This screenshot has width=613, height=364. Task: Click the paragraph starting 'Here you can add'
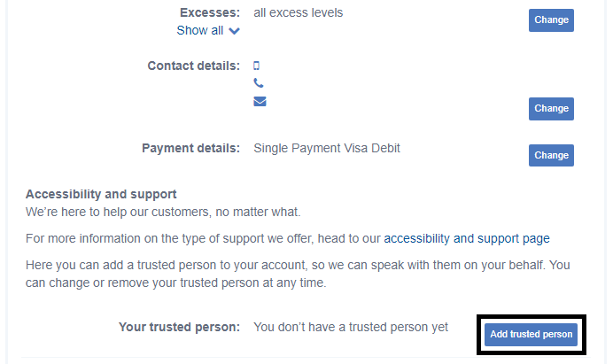297,274
